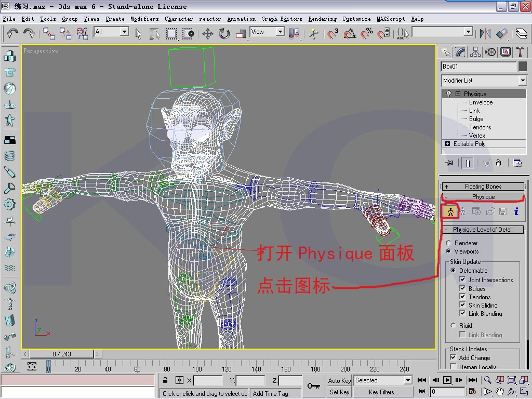Open the Animation menu

(241, 19)
